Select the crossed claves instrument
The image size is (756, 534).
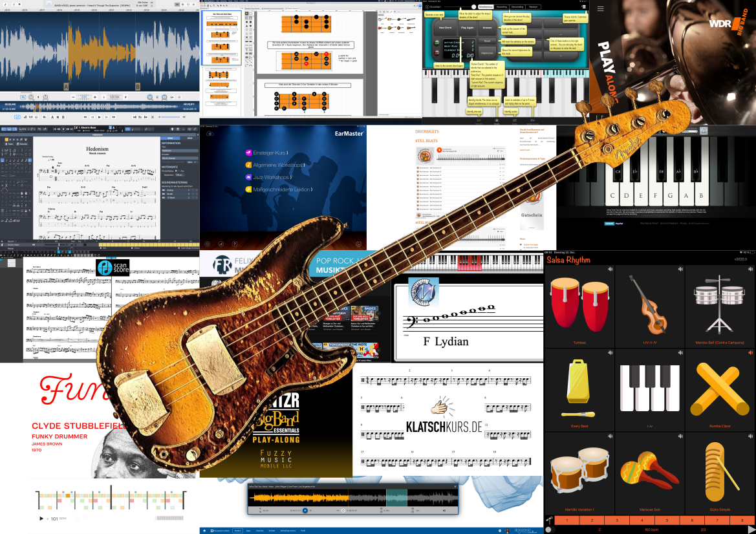point(720,389)
